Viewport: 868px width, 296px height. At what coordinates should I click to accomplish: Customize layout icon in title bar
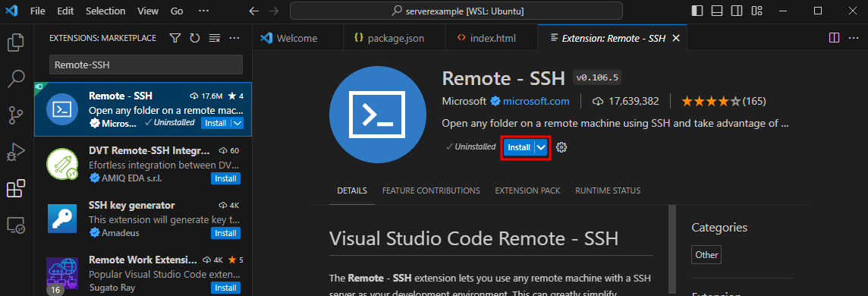click(x=756, y=11)
